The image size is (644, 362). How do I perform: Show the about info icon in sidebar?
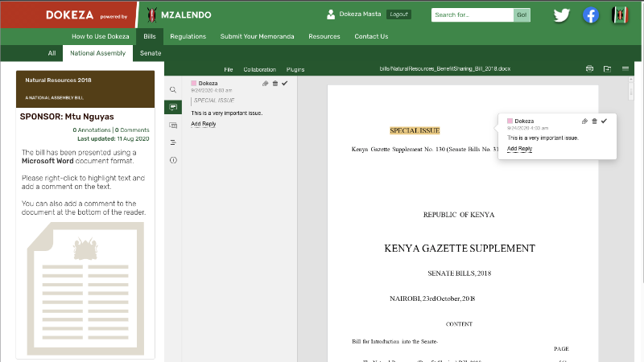173,160
